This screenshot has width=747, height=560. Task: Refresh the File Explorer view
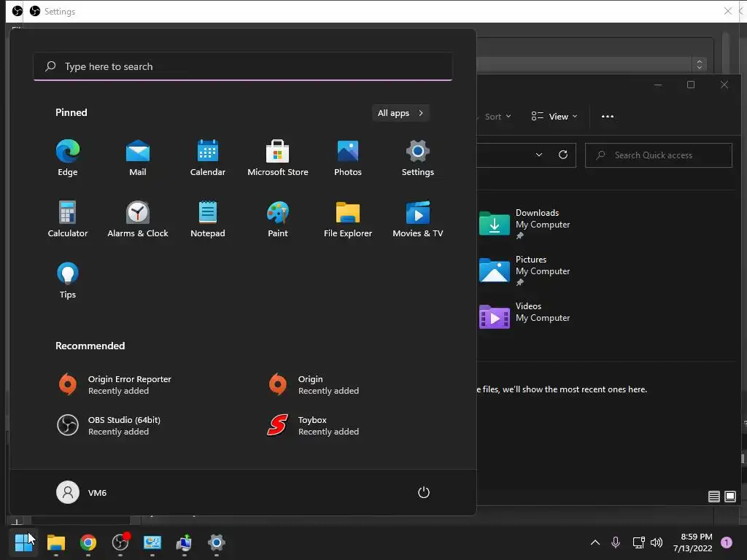(x=563, y=155)
